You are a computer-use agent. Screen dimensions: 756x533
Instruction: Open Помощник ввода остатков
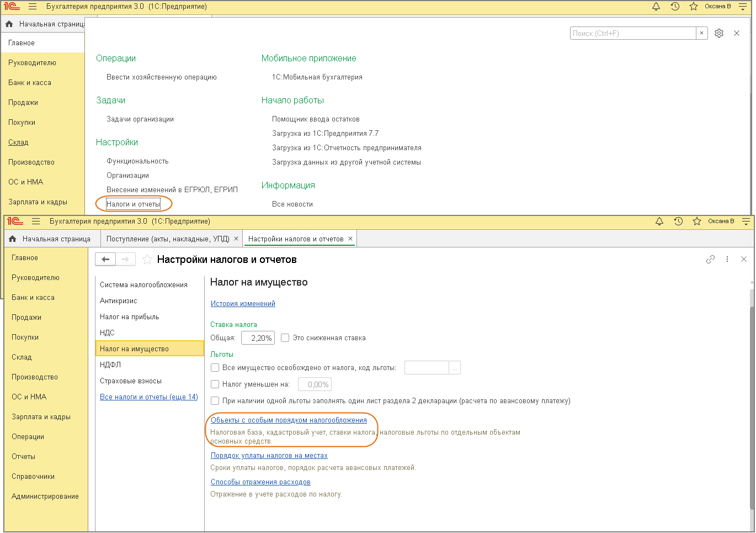tap(316, 119)
